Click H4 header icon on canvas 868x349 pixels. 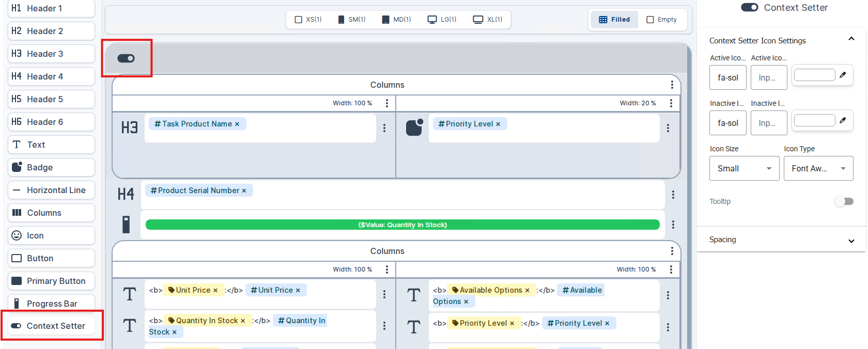click(x=126, y=194)
